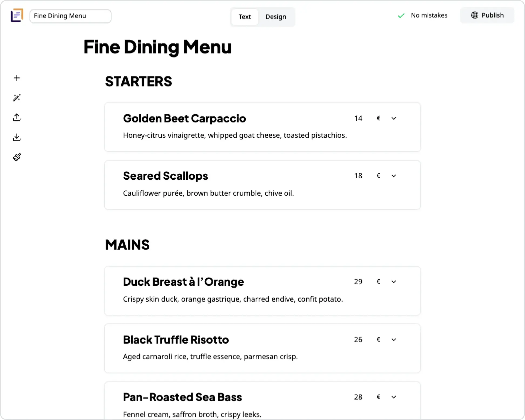Edit the Fine Dining Menu name field
Viewport: 525px width, 420px height.
pyautogui.click(x=70, y=16)
